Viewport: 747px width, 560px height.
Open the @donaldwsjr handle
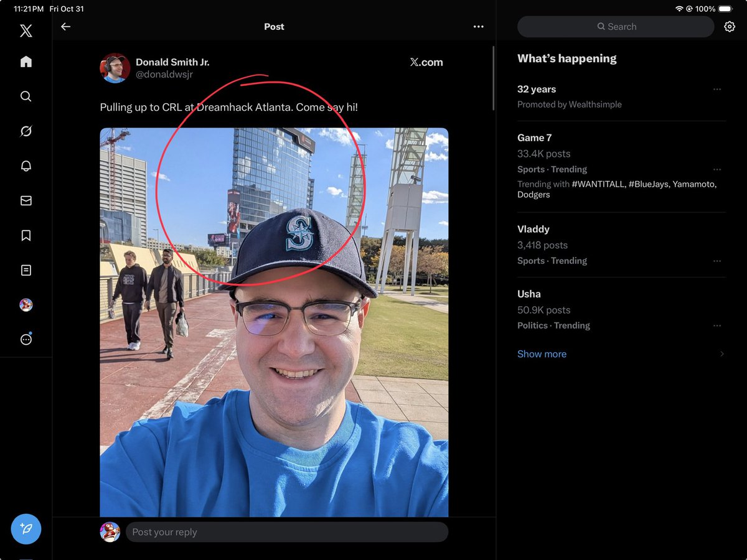tap(164, 75)
